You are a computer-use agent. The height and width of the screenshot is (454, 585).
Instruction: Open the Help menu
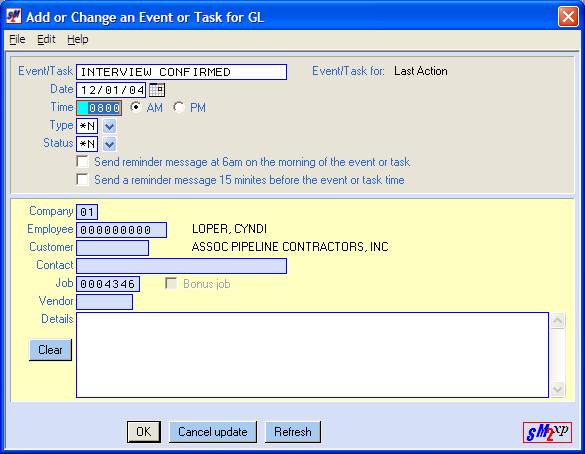pyautogui.click(x=78, y=39)
